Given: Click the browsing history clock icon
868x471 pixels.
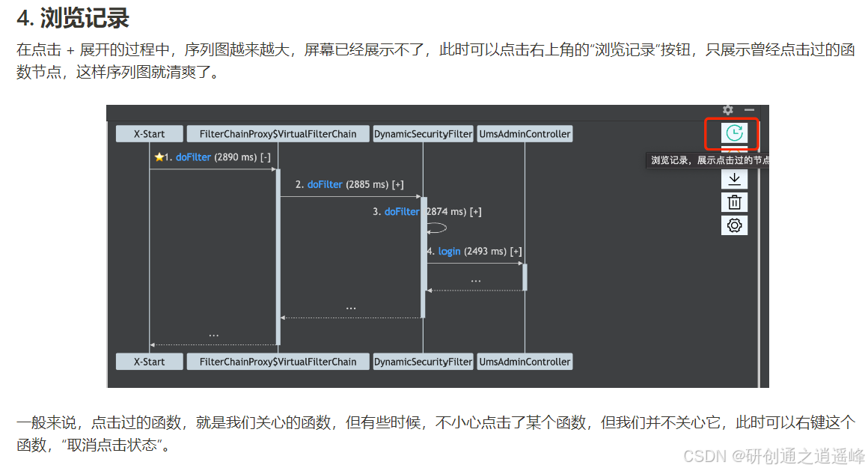Looking at the screenshot, I should click(734, 133).
